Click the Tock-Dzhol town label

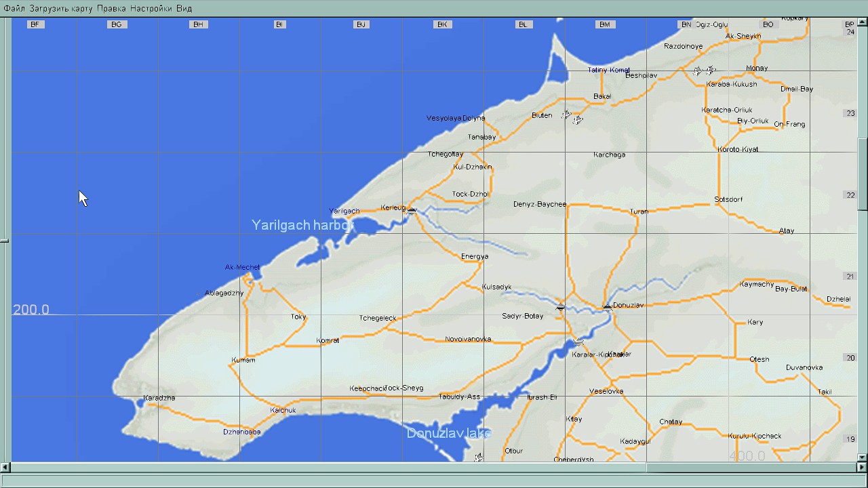470,194
